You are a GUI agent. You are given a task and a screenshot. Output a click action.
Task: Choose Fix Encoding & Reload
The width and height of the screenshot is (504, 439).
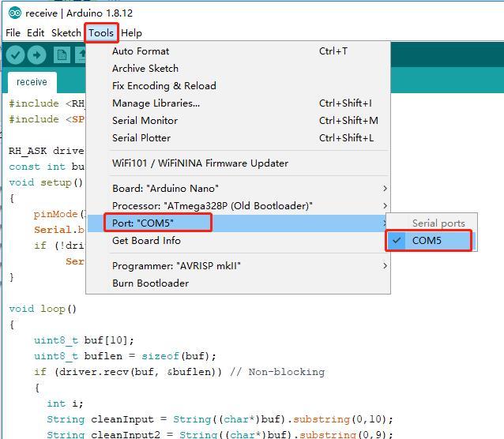(238, 86)
